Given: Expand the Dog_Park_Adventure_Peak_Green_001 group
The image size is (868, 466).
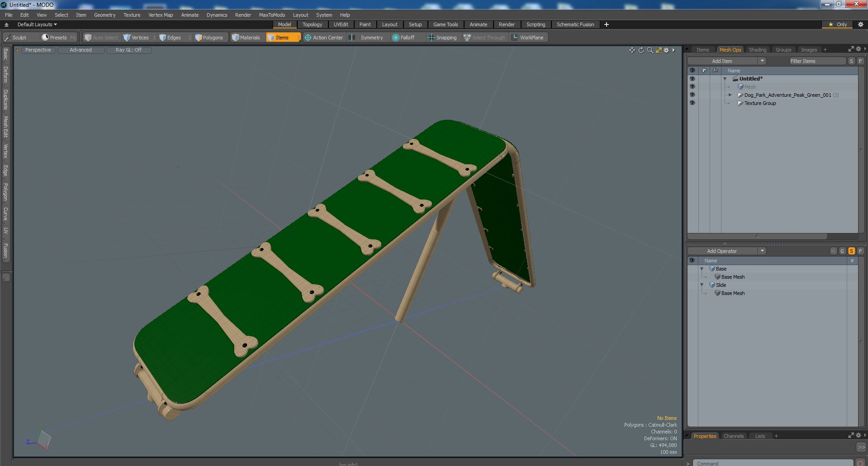Looking at the screenshot, I should pyautogui.click(x=730, y=95).
